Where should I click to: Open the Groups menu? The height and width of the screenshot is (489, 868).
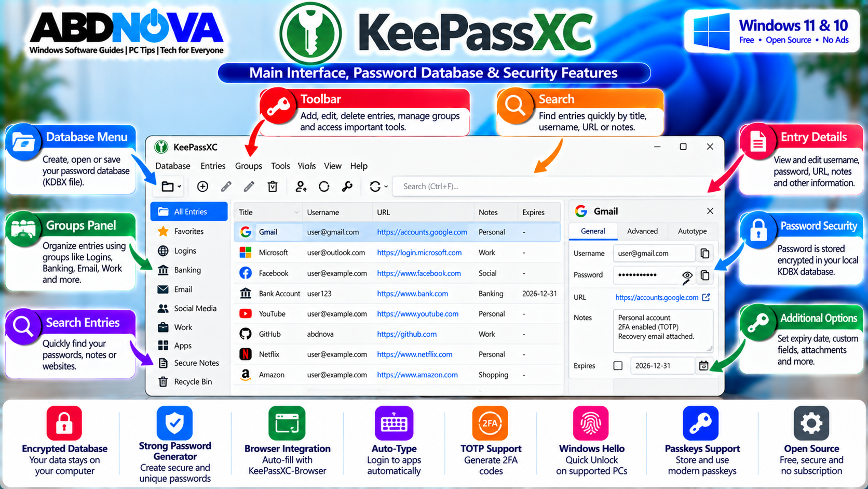[x=248, y=166]
